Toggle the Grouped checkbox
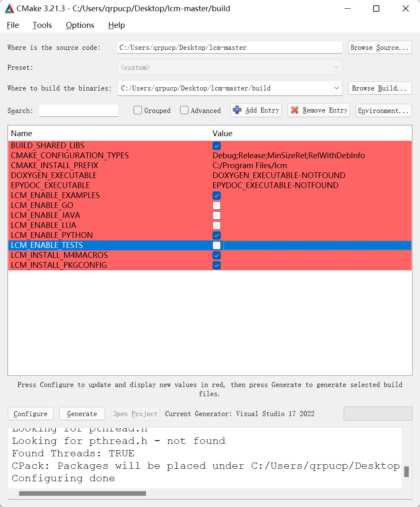 point(138,110)
